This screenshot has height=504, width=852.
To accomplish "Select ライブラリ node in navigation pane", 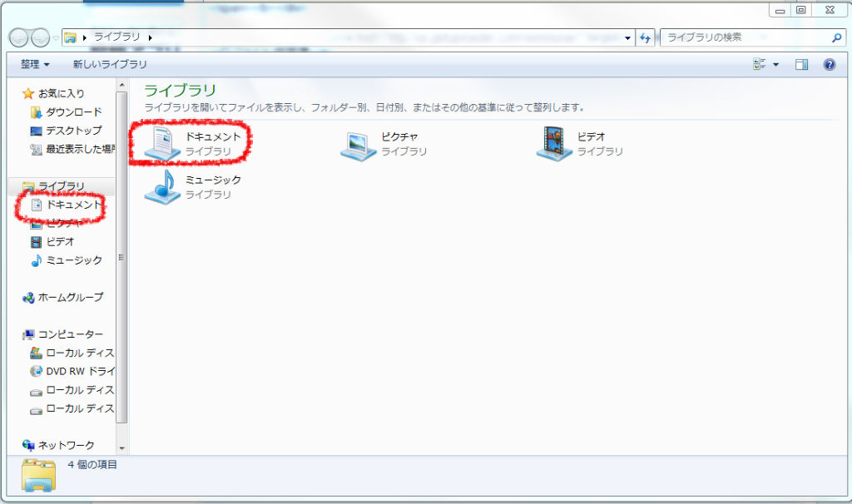I will (62, 185).
